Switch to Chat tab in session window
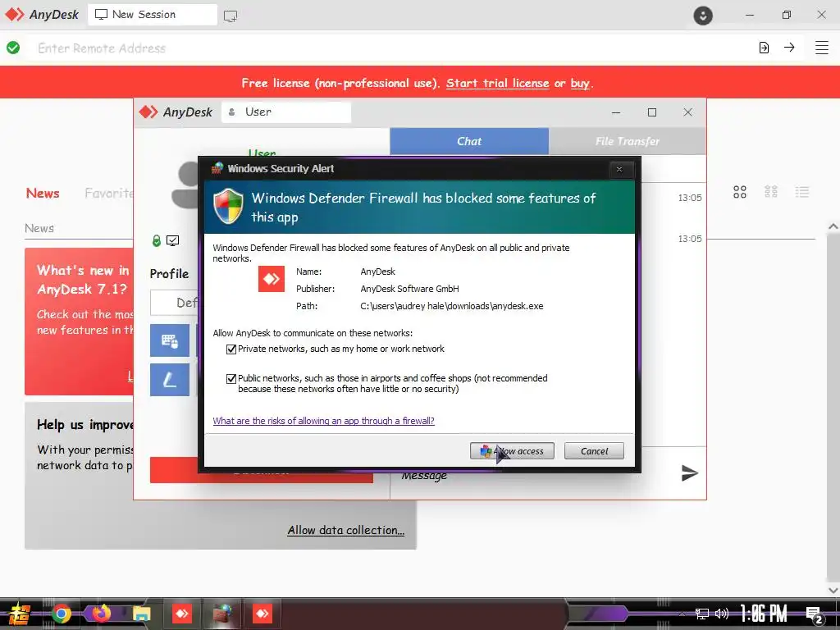This screenshot has height=630, width=840. tap(469, 141)
